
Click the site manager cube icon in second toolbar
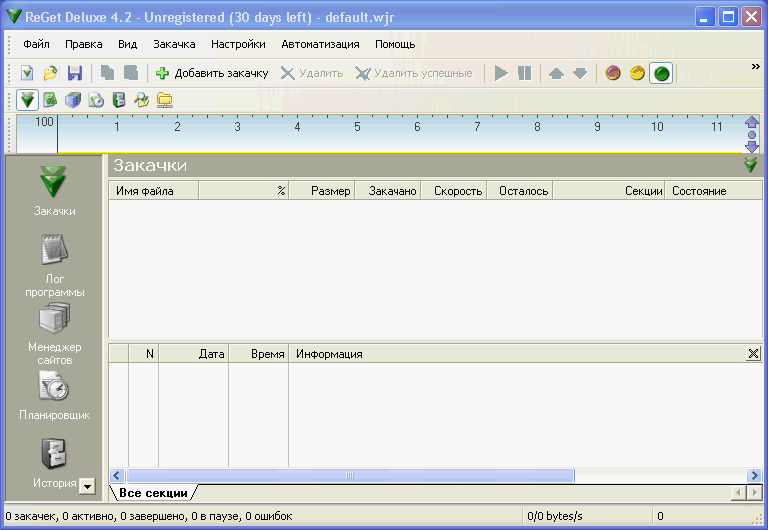pyautogui.click(x=73, y=100)
